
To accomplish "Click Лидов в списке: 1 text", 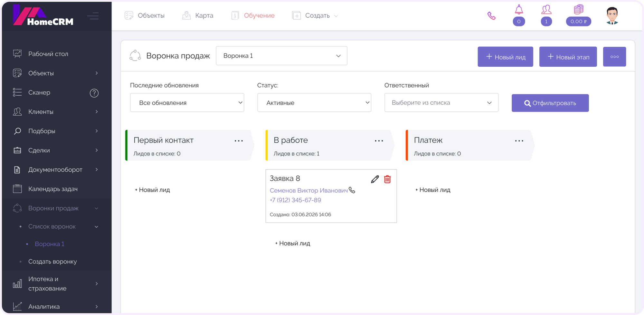I will [x=297, y=154].
